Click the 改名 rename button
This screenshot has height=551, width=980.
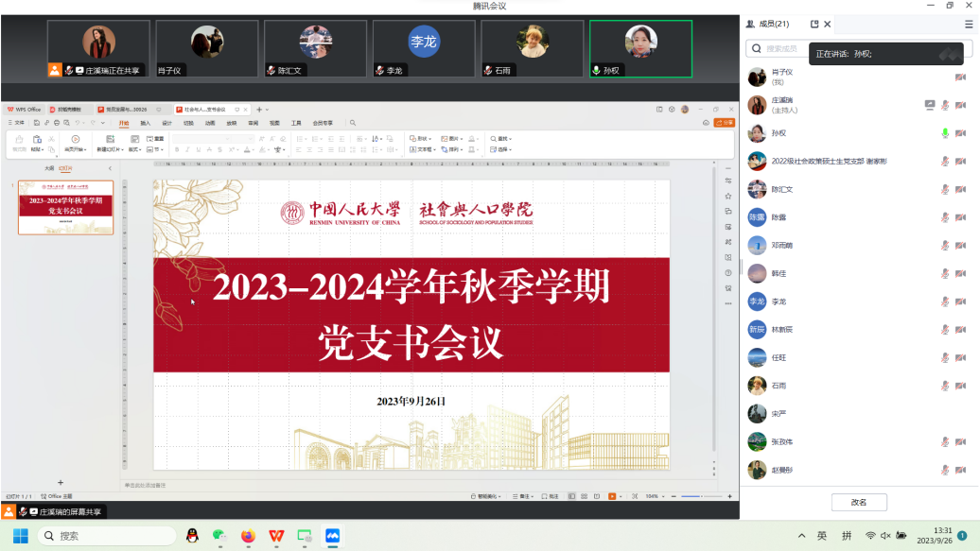859,502
